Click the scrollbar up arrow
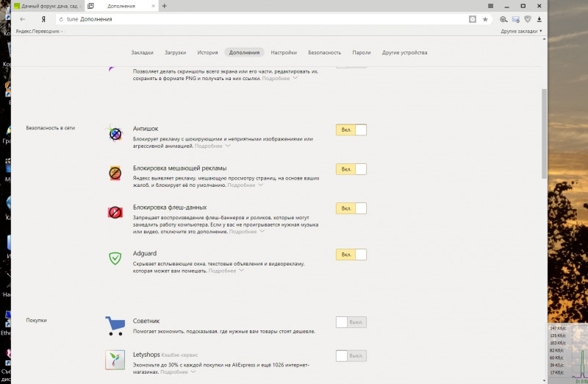The width and height of the screenshot is (588, 384). pos(544,39)
